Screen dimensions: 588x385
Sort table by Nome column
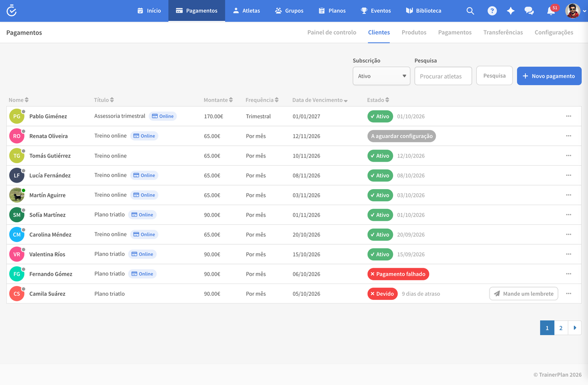pyautogui.click(x=18, y=100)
